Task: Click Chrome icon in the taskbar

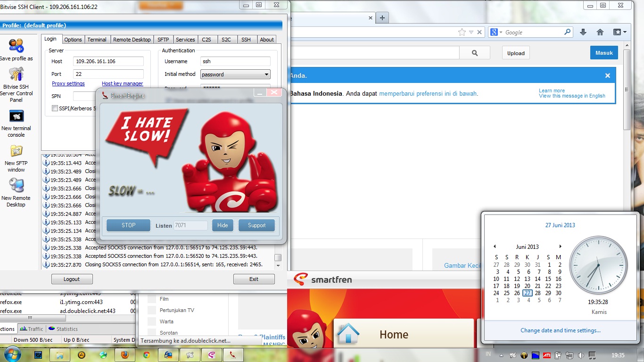Action: pos(147,354)
